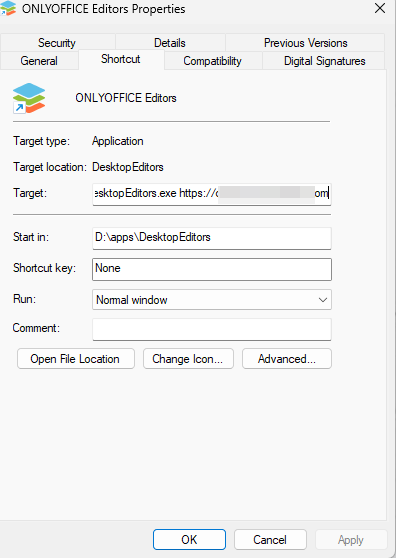The image size is (396, 558).
Task: Click inside the Target text field
Action: 212,194
